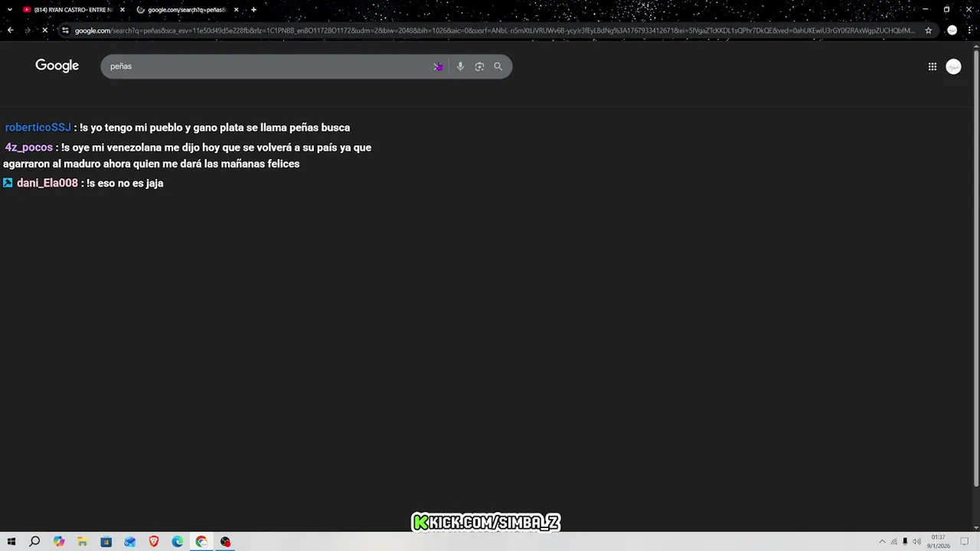The width and height of the screenshot is (980, 551).
Task: Search by image with Google Lens
Action: pos(479,67)
